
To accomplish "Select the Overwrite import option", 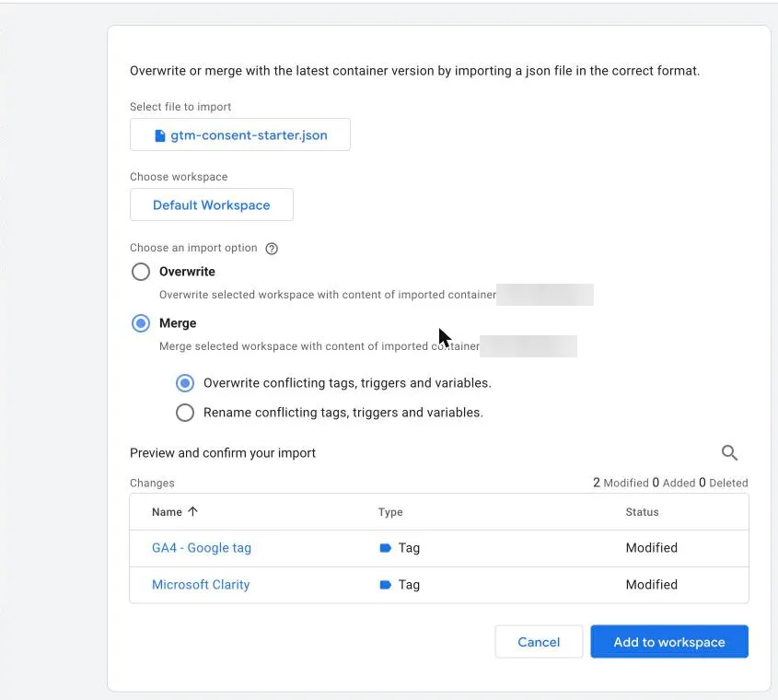I will 141,272.
